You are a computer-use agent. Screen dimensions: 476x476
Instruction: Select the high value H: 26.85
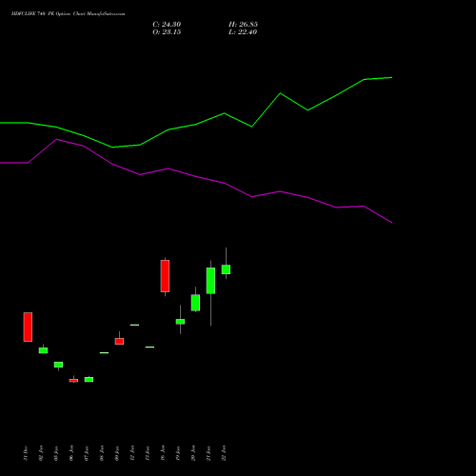[x=243, y=25]
